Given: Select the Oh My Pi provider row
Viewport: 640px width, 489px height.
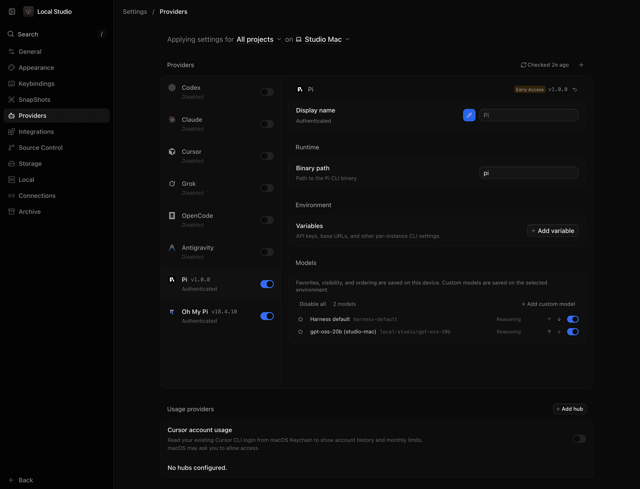Looking at the screenshot, I should [x=221, y=316].
